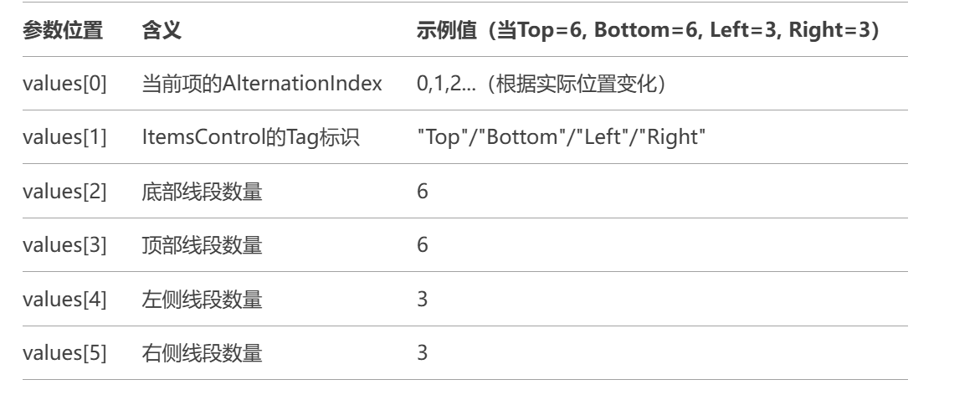Click example value 3 in values[5] row
Viewport: 980px width, 395px height.
[x=423, y=353]
